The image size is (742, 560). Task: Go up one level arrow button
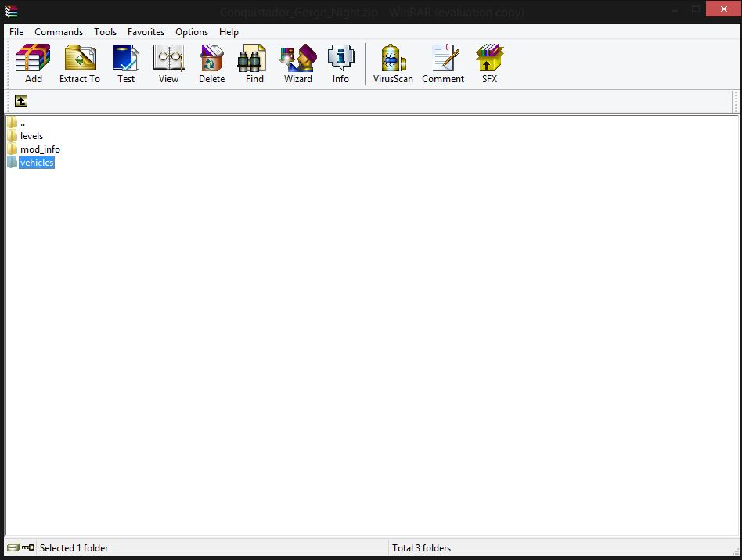[x=21, y=101]
